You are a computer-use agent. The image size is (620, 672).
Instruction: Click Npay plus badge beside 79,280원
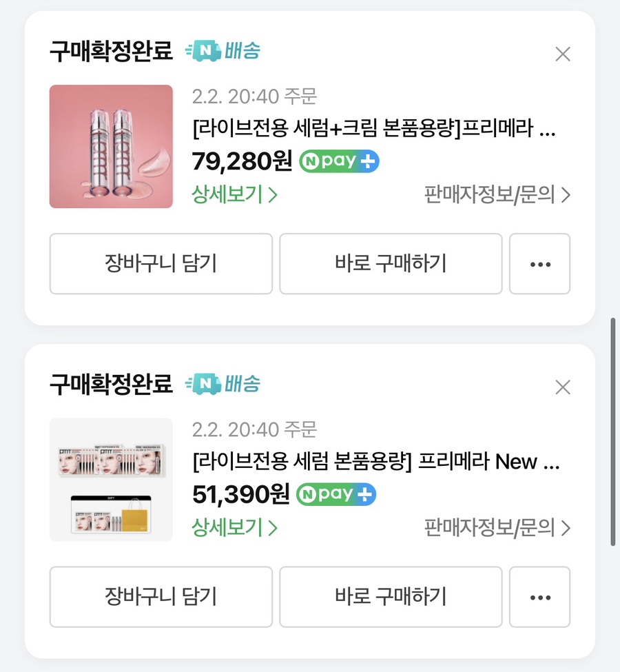point(339,161)
